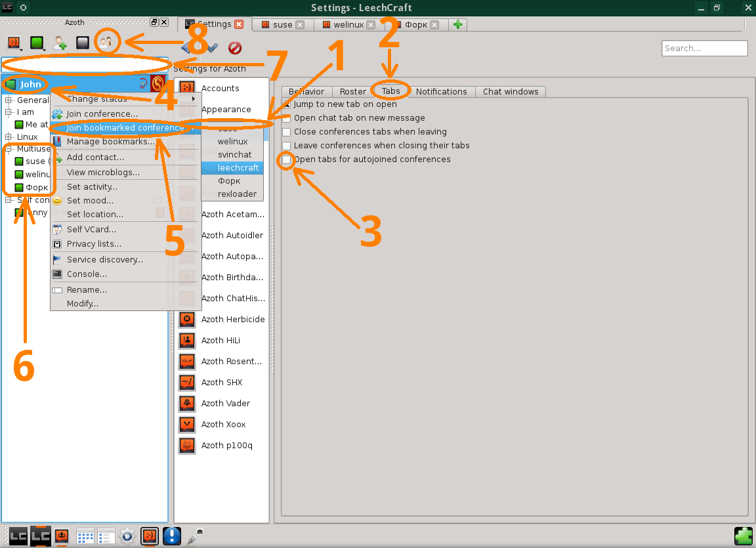This screenshot has height=548, width=756.
Task: Select the Azoth p100q plugin icon
Action: pos(187,446)
